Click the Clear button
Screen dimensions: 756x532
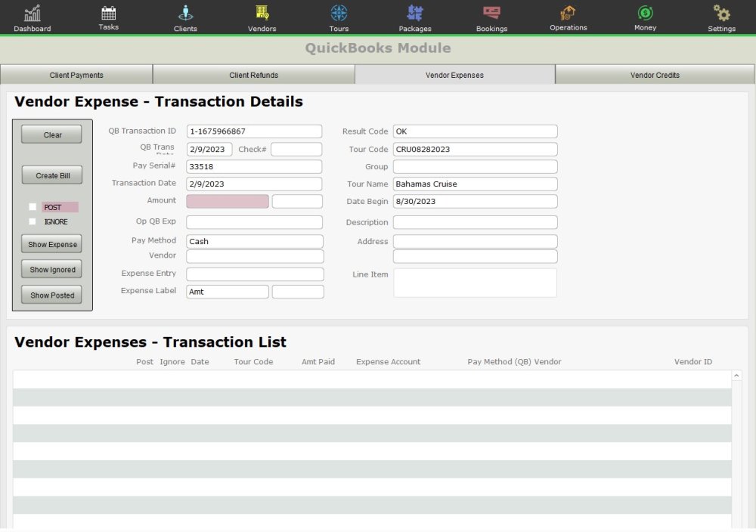pos(51,134)
